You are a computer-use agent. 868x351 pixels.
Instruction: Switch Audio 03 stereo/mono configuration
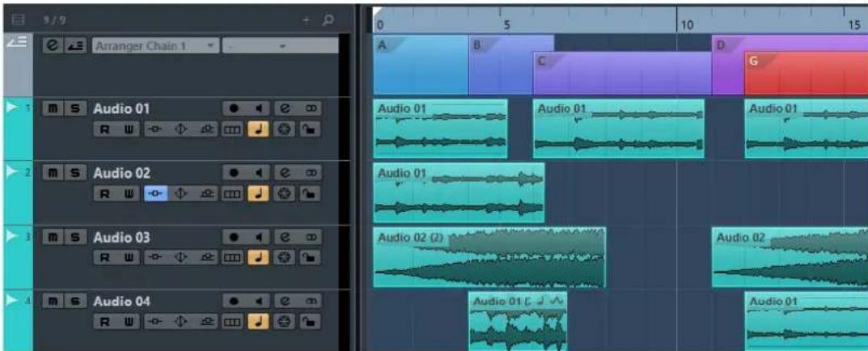click(x=311, y=238)
